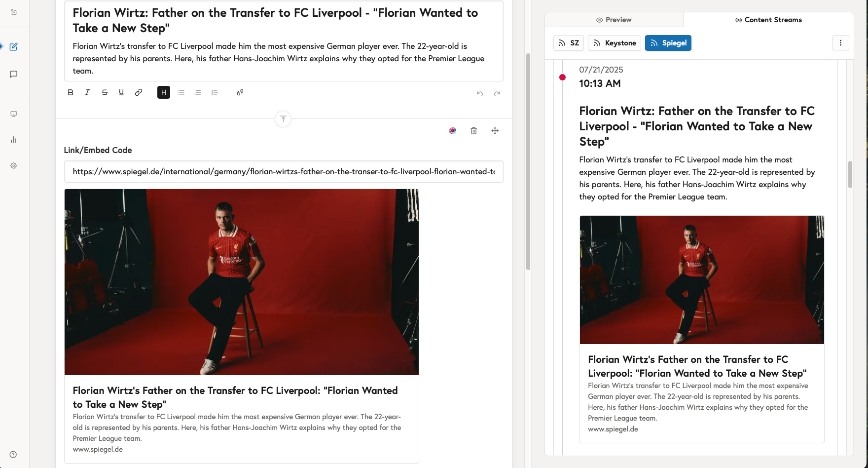This screenshot has width=868, height=468.
Task: Undo the last edit
Action: pos(480,93)
